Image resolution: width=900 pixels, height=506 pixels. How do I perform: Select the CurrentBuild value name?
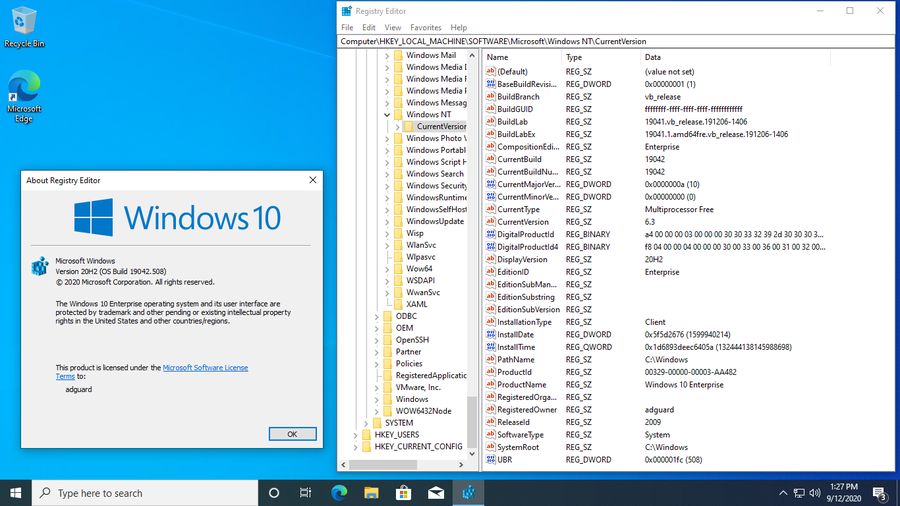click(x=519, y=159)
